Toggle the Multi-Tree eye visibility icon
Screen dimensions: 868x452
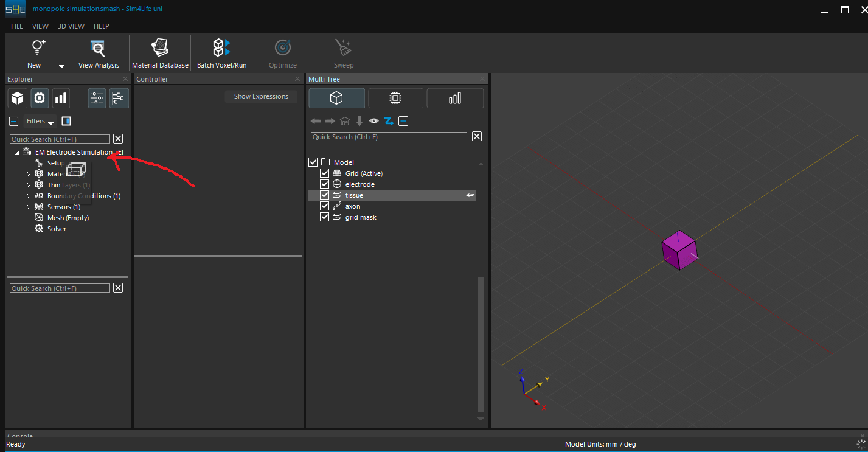pyautogui.click(x=374, y=121)
